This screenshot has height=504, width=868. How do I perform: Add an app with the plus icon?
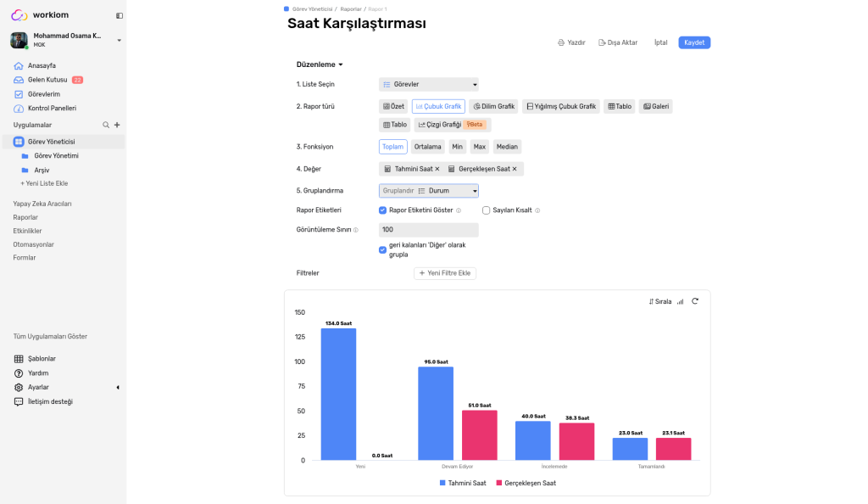click(x=117, y=126)
